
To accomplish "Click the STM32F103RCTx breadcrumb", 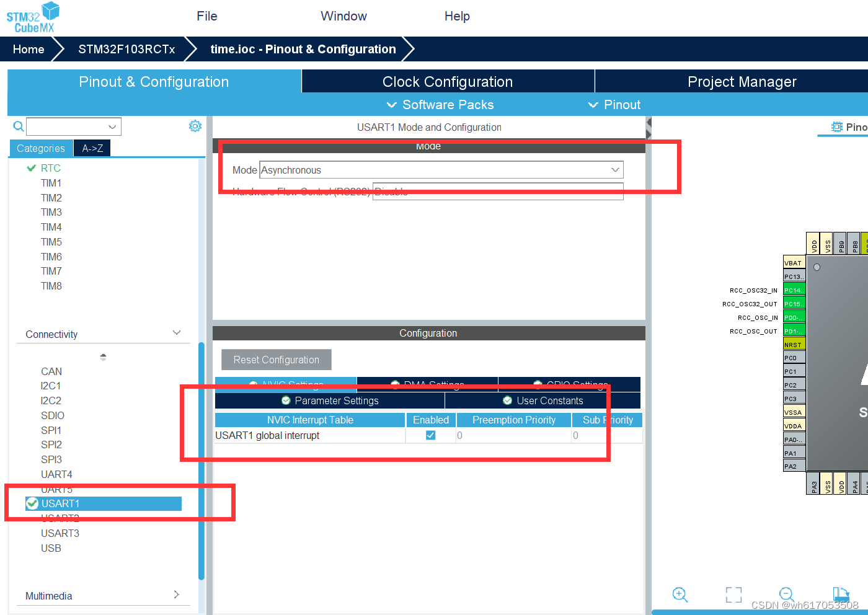I will [x=126, y=49].
